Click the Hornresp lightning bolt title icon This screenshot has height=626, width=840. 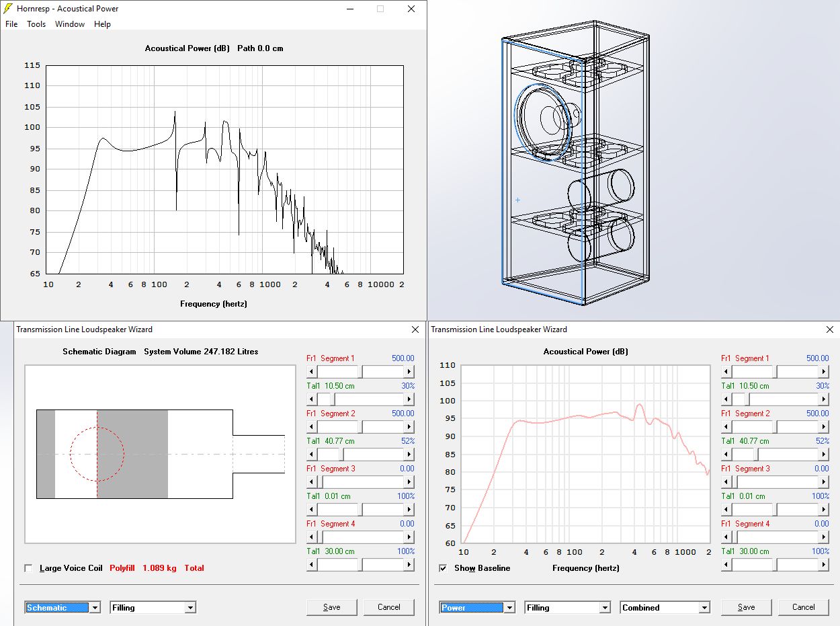point(8,9)
